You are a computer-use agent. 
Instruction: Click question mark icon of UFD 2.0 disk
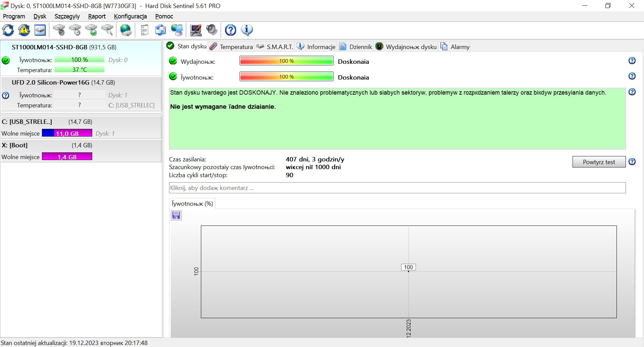pyautogui.click(x=6, y=96)
